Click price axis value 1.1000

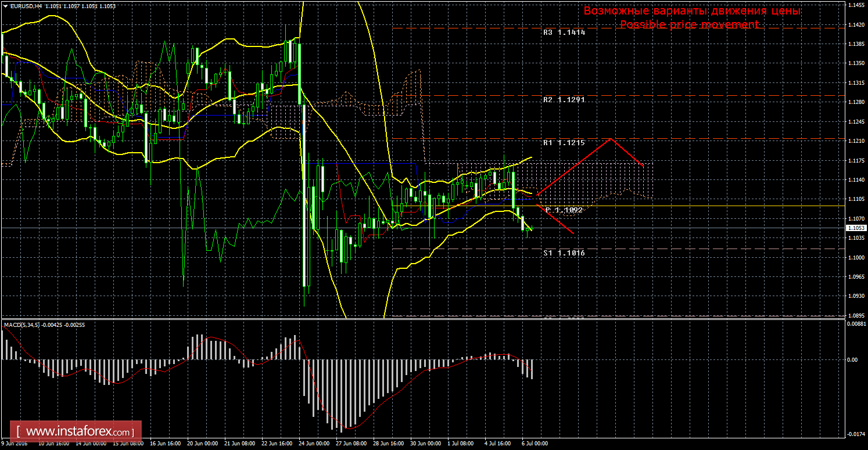856,257
